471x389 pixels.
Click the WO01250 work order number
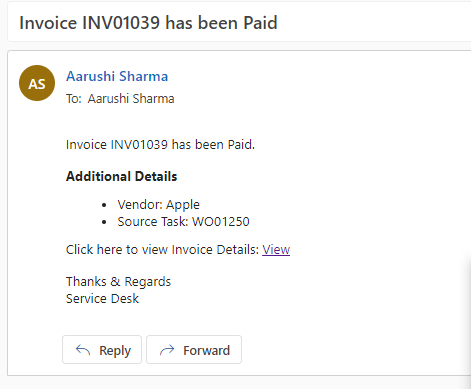[x=221, y=222]
